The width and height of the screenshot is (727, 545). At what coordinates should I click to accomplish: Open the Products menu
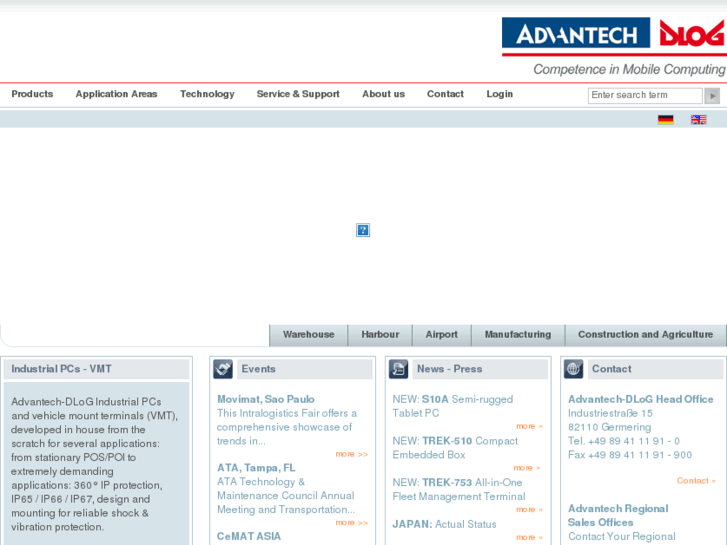(32, 94)
